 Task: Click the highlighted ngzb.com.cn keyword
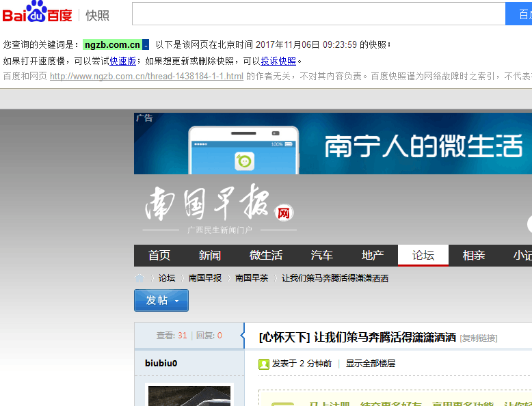(x=112, y=45)
